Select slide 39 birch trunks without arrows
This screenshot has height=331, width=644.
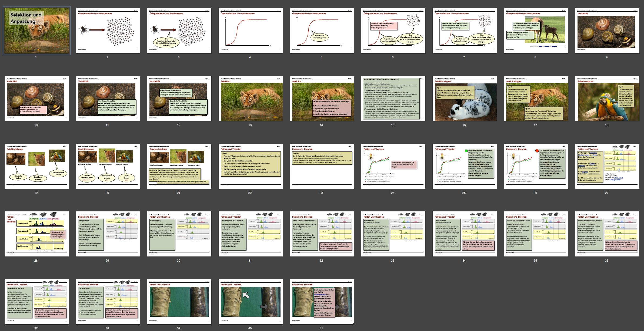tap(179, 302)
